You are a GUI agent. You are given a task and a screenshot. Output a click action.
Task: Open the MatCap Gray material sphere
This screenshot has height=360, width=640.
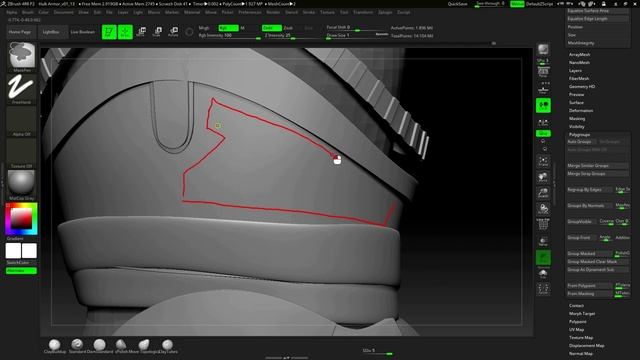click(x=21, y=185)
